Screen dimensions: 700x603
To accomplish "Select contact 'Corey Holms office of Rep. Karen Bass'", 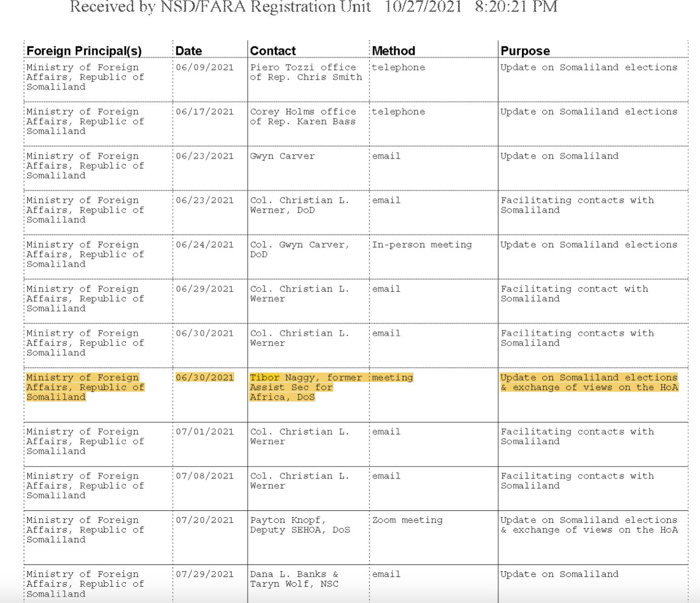I will pyautogui.click(x=303, y=116).
